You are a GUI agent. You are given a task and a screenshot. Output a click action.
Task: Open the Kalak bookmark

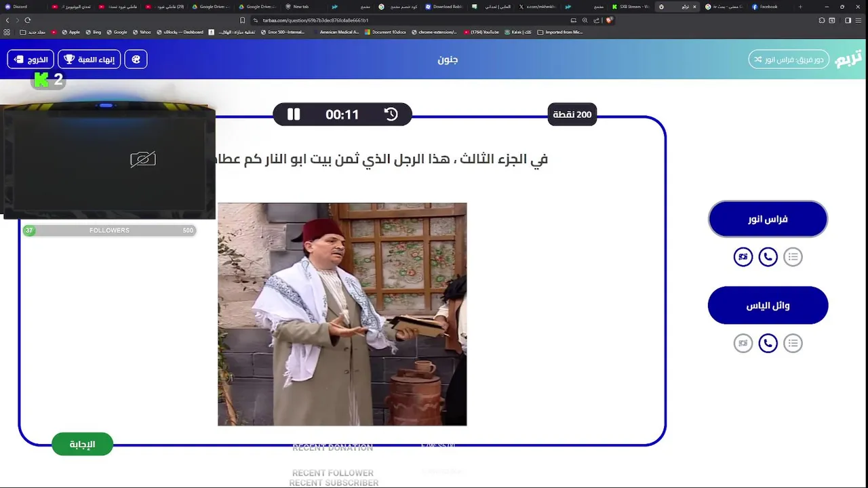point(517,32)
